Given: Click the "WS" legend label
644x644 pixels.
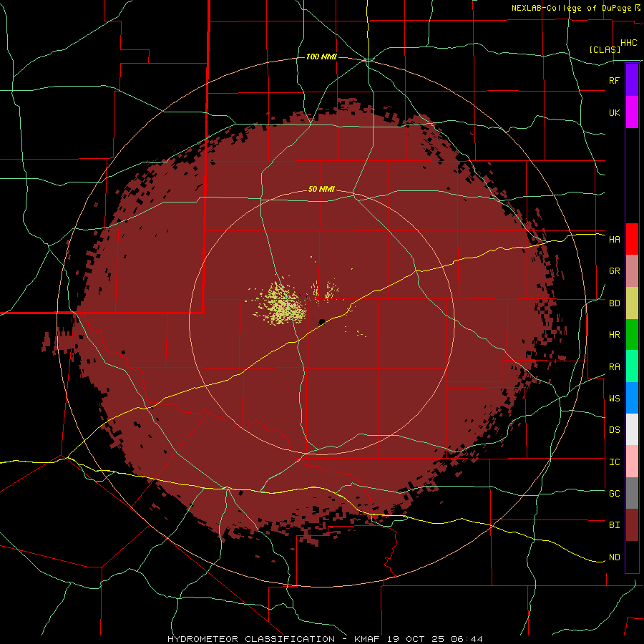Looking at the screenshot, I should point(614,399).
